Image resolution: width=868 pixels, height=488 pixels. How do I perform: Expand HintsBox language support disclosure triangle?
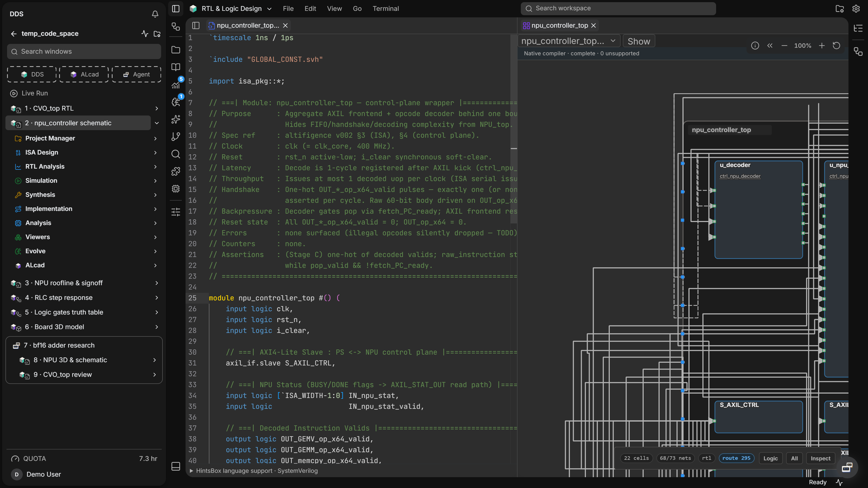pos(192,471)
